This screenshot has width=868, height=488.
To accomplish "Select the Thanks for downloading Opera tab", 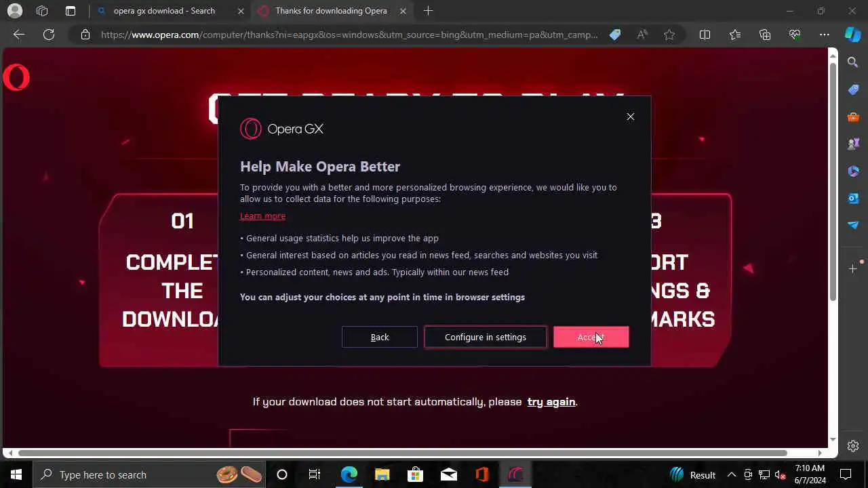I will click(x=331, y=11).
